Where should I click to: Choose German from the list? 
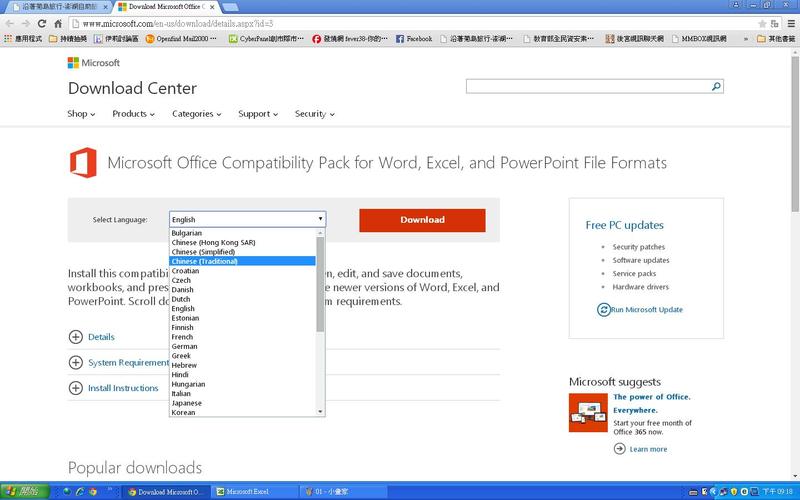coord(242,346)
